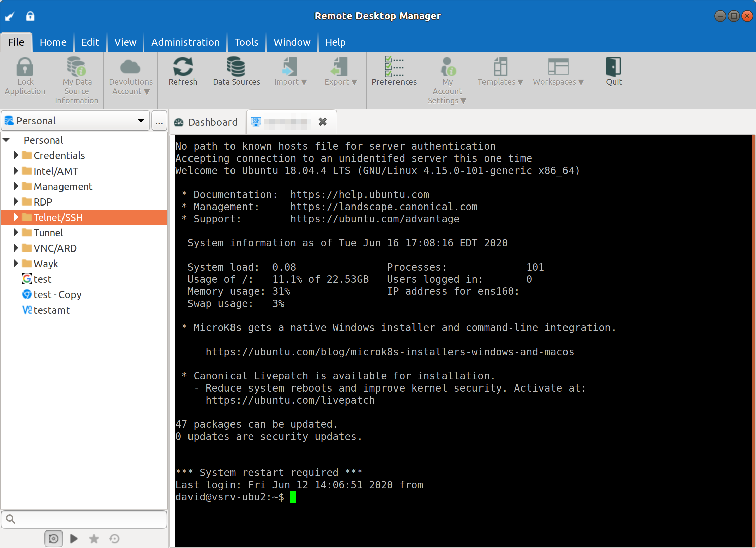The image size is (756, 548).
Task: Expand the Credentials folder
Action: 16,155
